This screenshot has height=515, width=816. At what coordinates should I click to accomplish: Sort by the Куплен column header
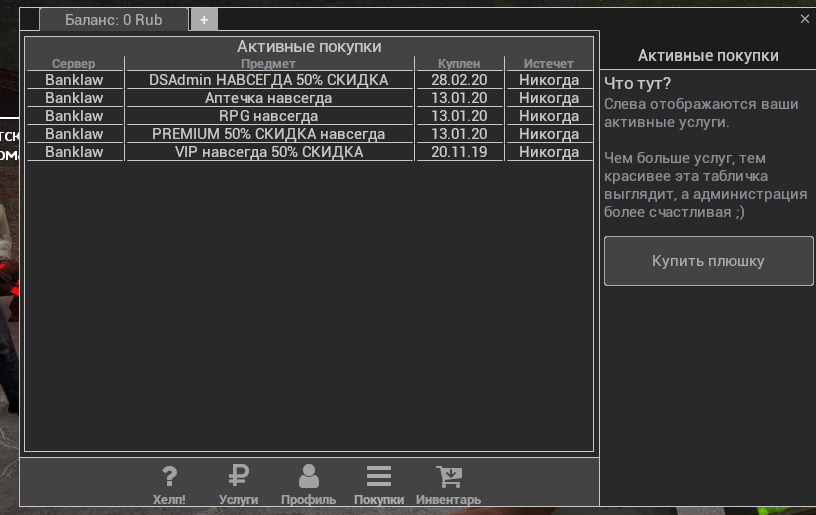click(459, 63)
